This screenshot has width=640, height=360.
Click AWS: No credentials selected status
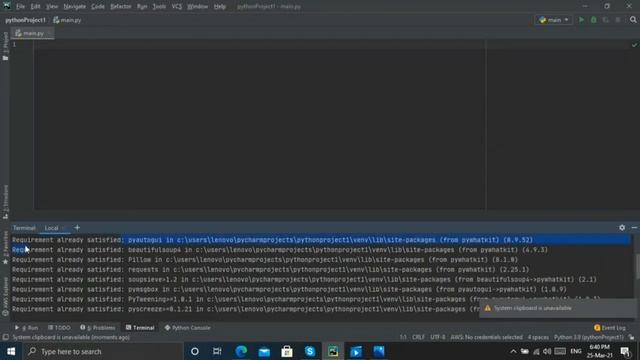point(487,338)
